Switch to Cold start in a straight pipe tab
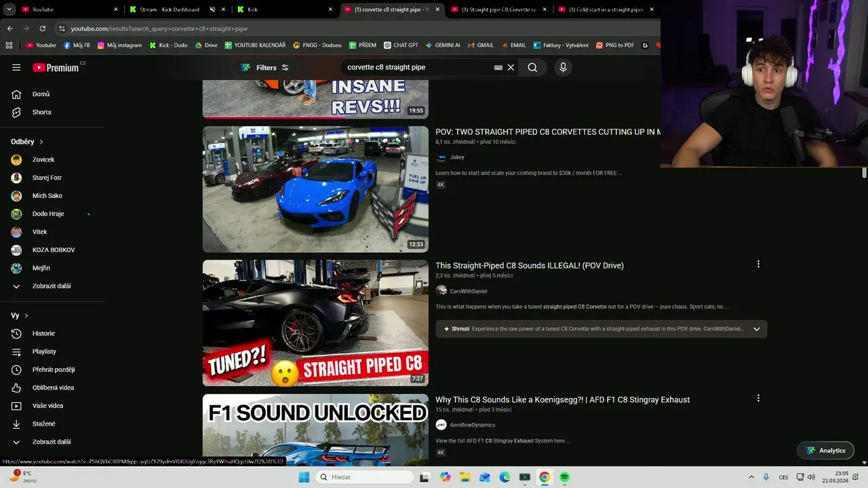 point(605,9)
